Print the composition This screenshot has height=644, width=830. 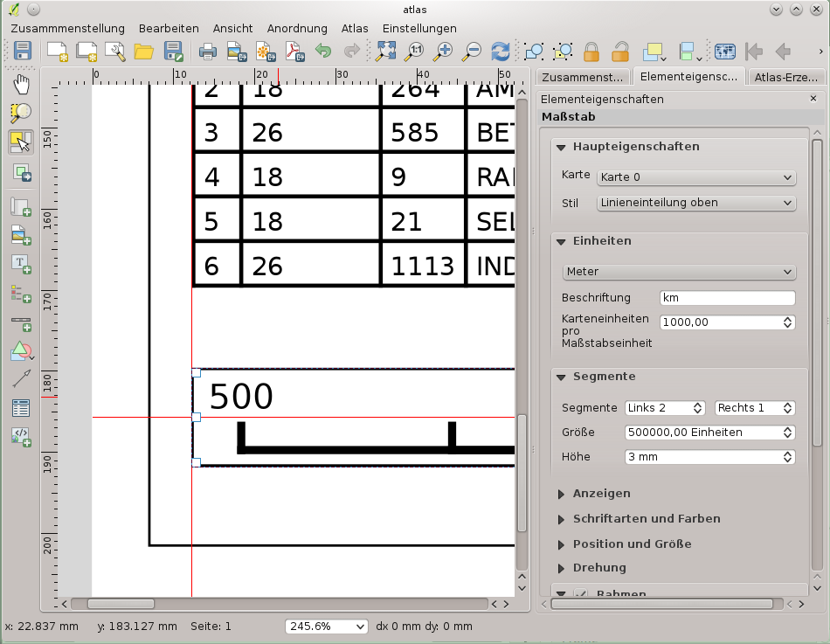pos(208,52)
